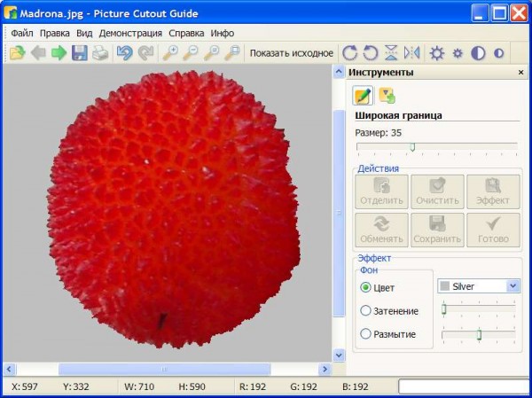This screenshot has height=398, width=532.
Task: Click the vertical scrollbar down arrow
Action: [338, 354]
